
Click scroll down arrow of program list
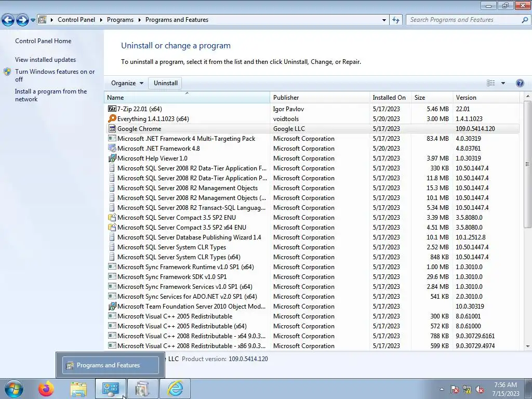(x=527, y=346)
